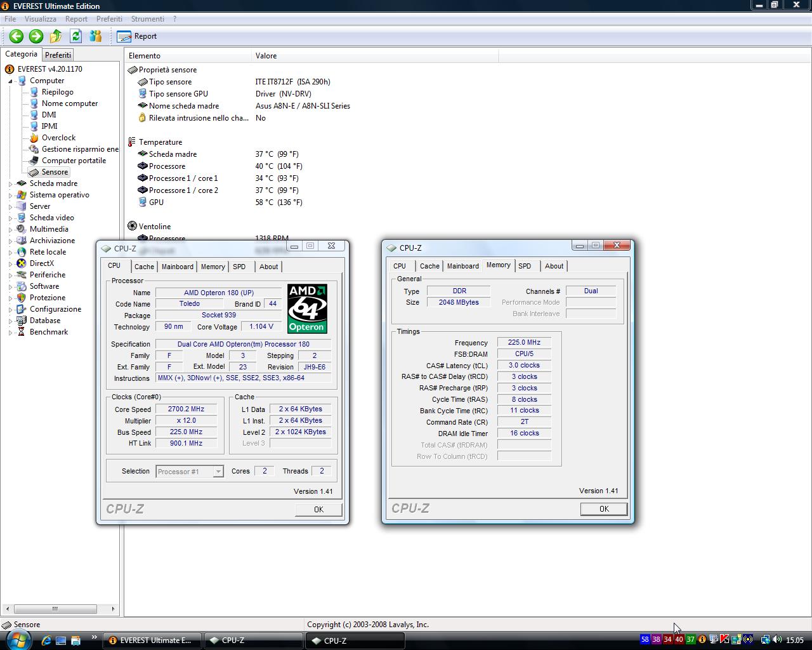Open Mainboard tab in left CPU-Z window

coord(178,267)
